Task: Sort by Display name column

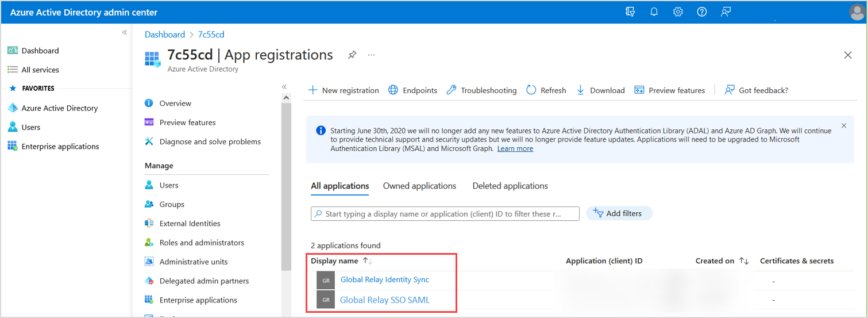Action: (342, 261)
